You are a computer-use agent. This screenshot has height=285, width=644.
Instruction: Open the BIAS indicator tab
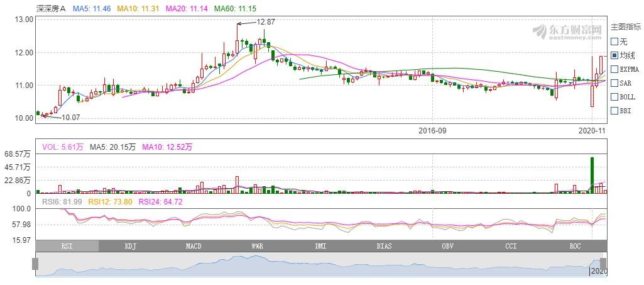click(x=384, y=246)
